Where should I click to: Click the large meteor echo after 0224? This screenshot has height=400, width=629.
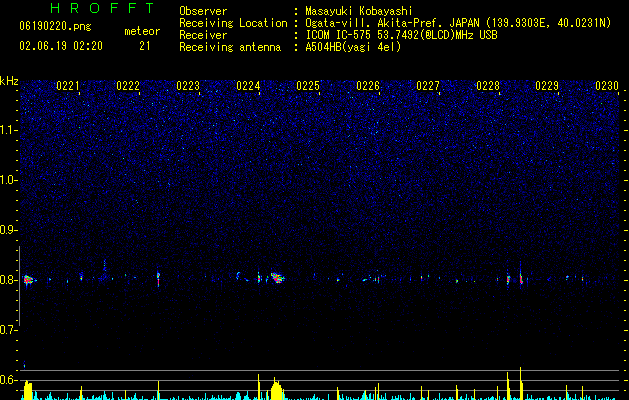coord(277,278)
